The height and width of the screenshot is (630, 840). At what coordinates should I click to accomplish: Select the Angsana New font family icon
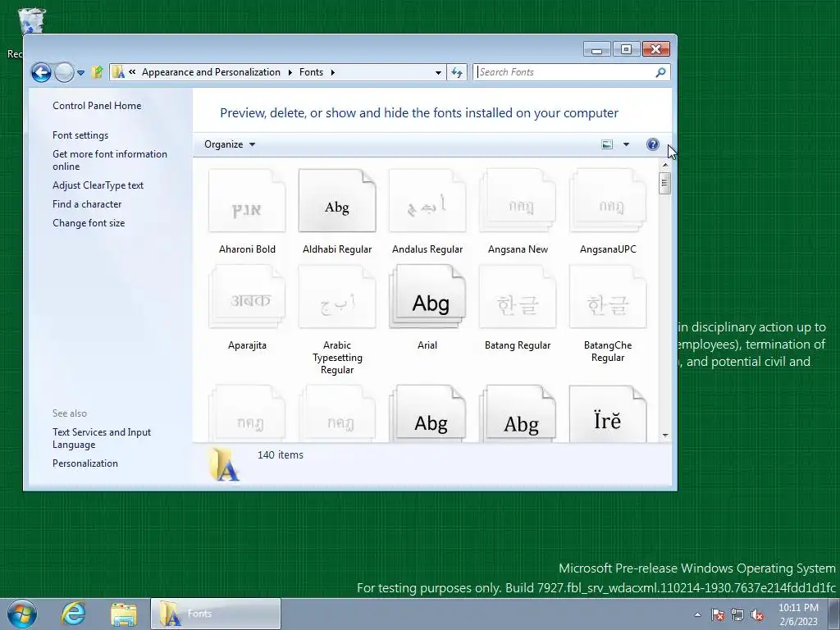[x=518, y=201]
